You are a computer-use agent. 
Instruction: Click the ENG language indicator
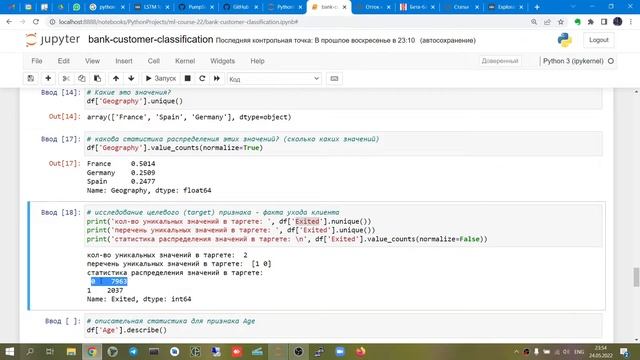579,351
